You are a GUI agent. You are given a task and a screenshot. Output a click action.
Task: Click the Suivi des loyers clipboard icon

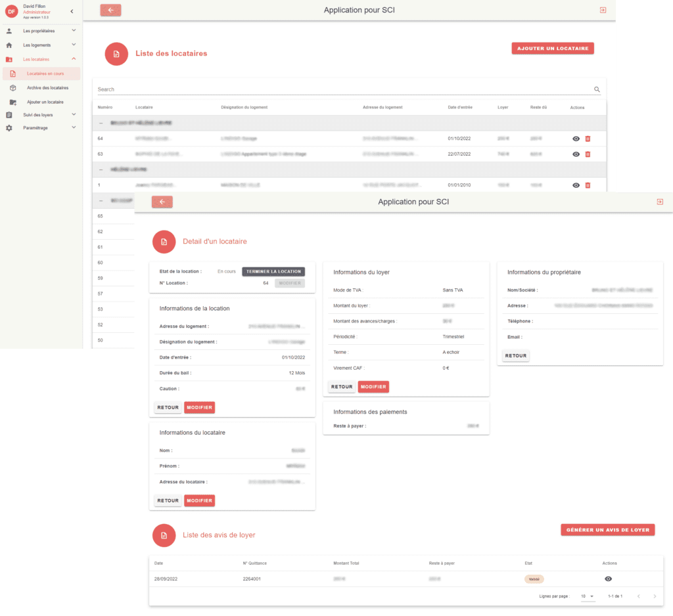(x=9, y=116)
